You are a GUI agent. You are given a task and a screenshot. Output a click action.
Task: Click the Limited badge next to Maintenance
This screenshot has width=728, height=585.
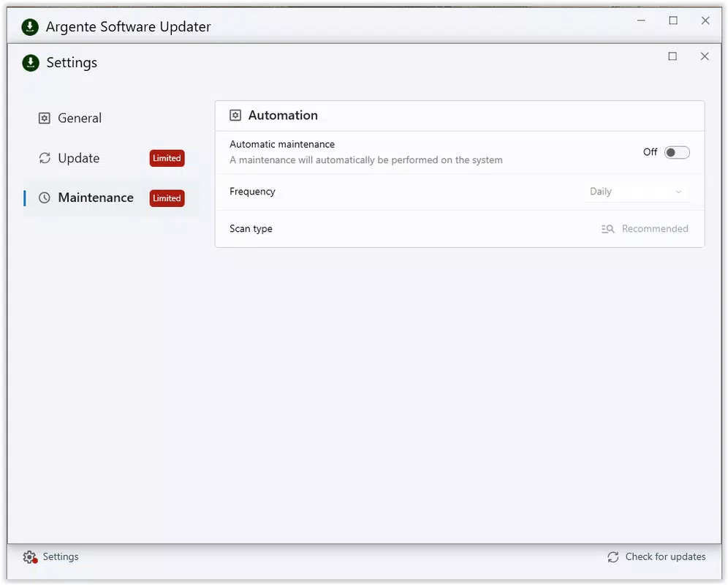coord(167,198)
